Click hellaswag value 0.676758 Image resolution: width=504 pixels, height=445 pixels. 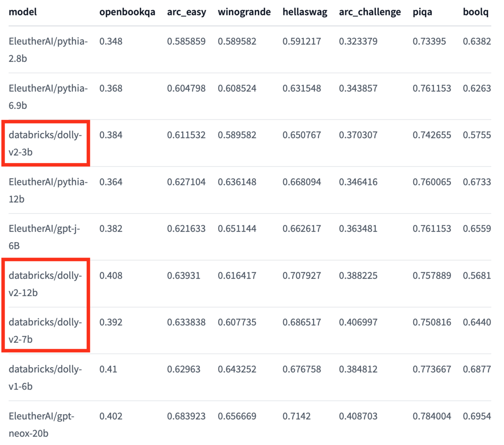point(302,369)
